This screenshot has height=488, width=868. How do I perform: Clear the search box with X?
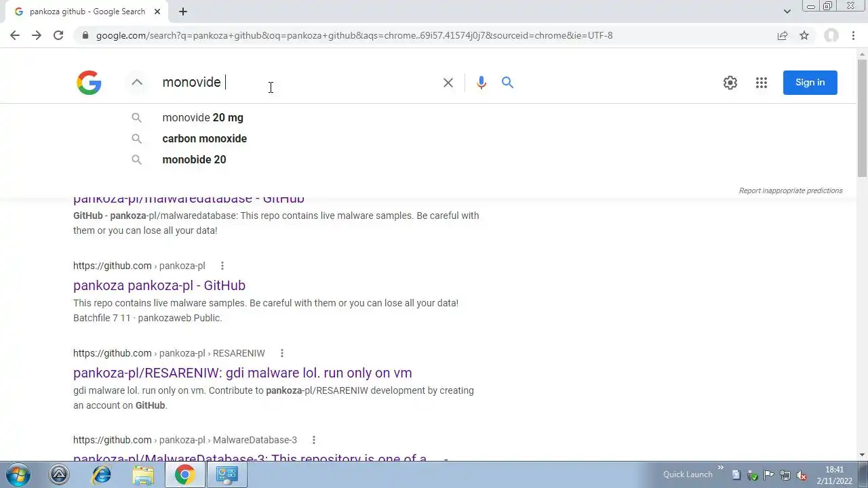(448, 83)
